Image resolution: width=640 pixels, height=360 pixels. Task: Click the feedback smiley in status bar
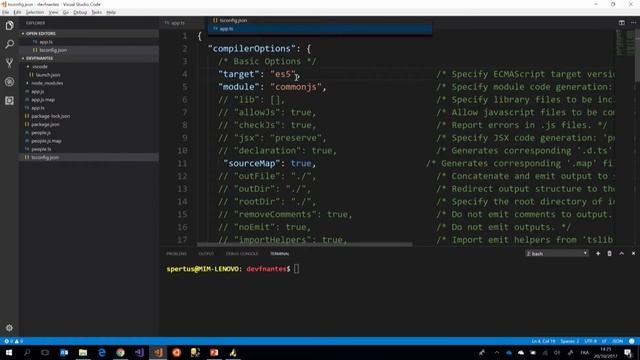point(631,341)
